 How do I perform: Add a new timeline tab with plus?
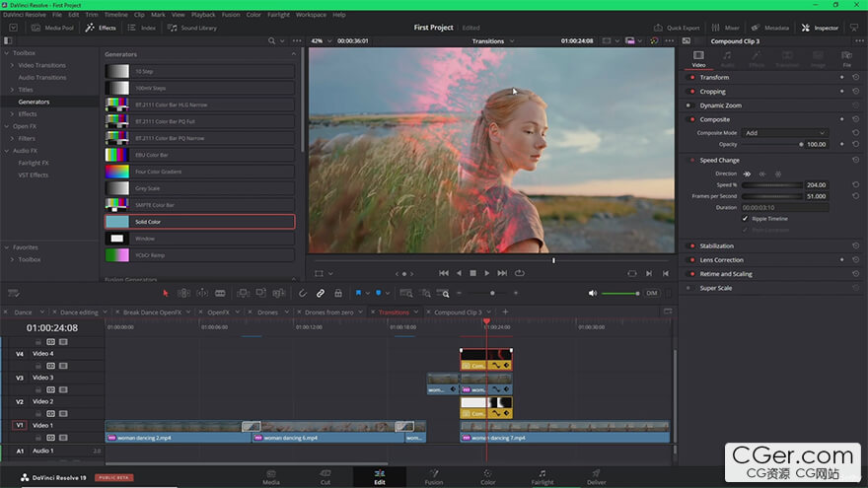point(505,313)
